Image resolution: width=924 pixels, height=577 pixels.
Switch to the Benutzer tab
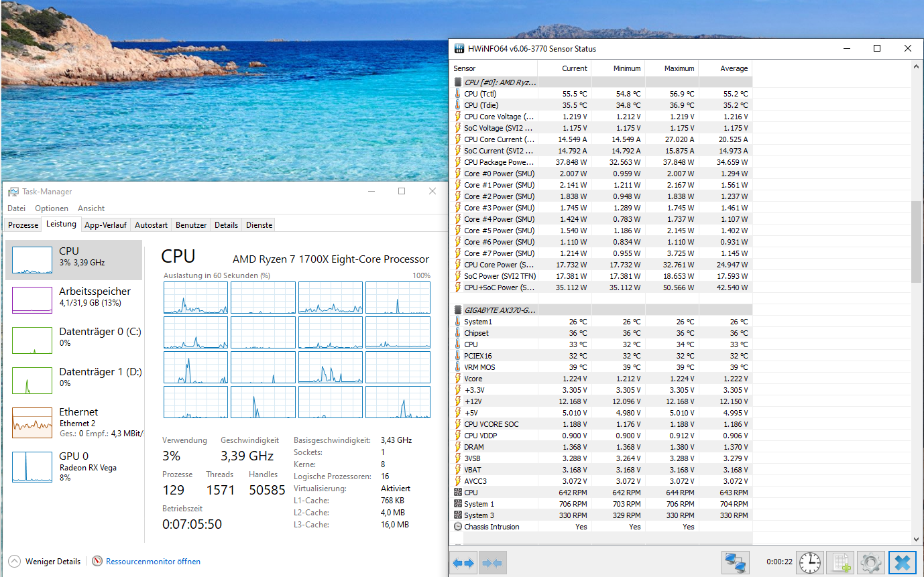pos(191,225)
